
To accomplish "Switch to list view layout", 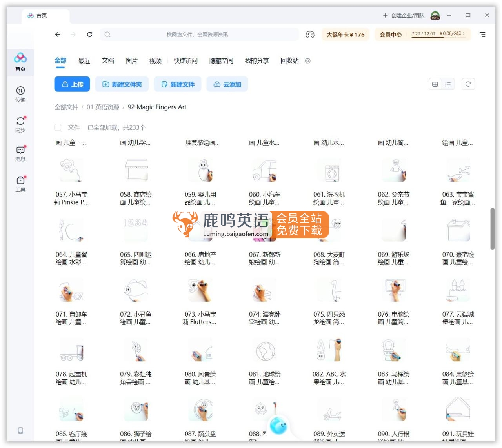I will point(447,84).
